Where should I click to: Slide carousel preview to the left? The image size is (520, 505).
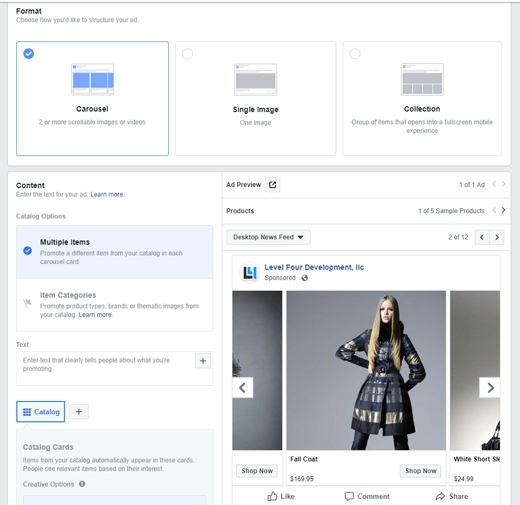pyautogui.click(x=243, y=388)
